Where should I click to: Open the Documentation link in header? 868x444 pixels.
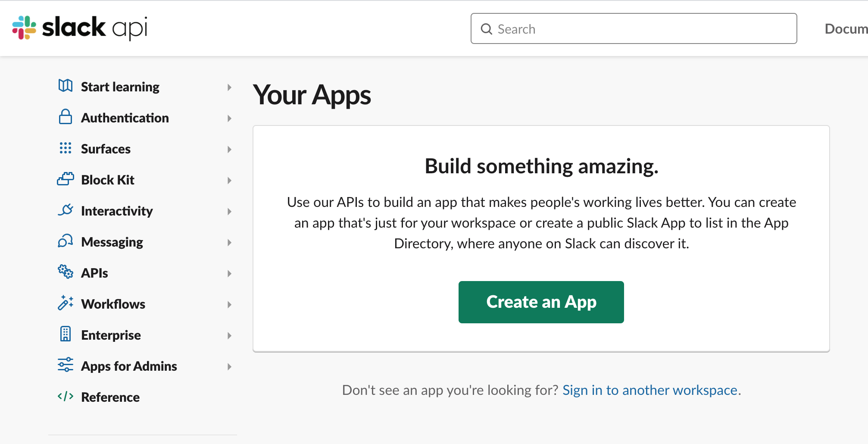click(846, 29)
